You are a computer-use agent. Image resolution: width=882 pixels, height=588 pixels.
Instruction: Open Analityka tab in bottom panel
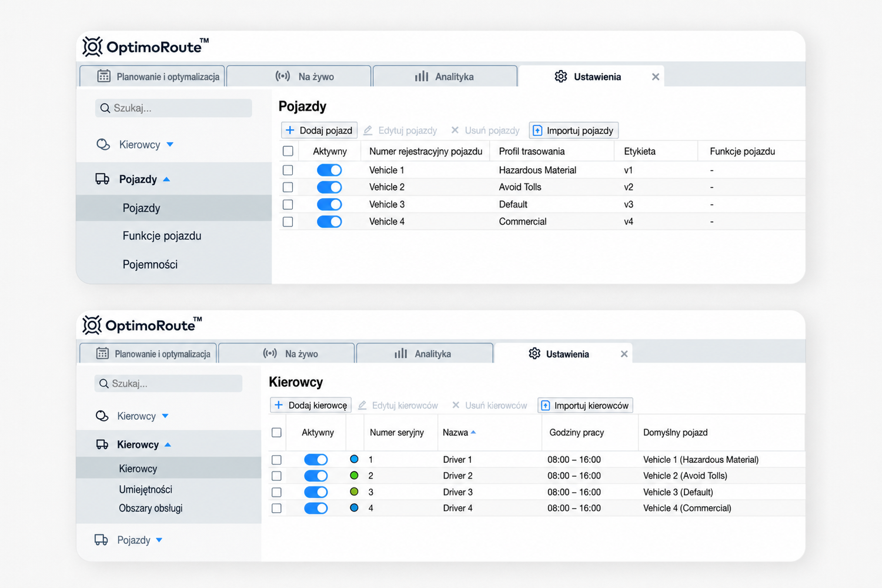425,353
